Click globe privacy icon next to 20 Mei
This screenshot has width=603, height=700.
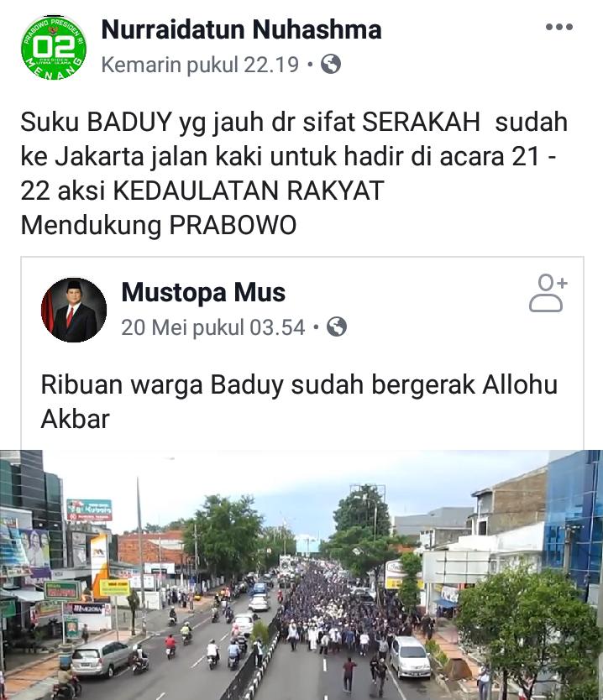[x=337, y=326]
